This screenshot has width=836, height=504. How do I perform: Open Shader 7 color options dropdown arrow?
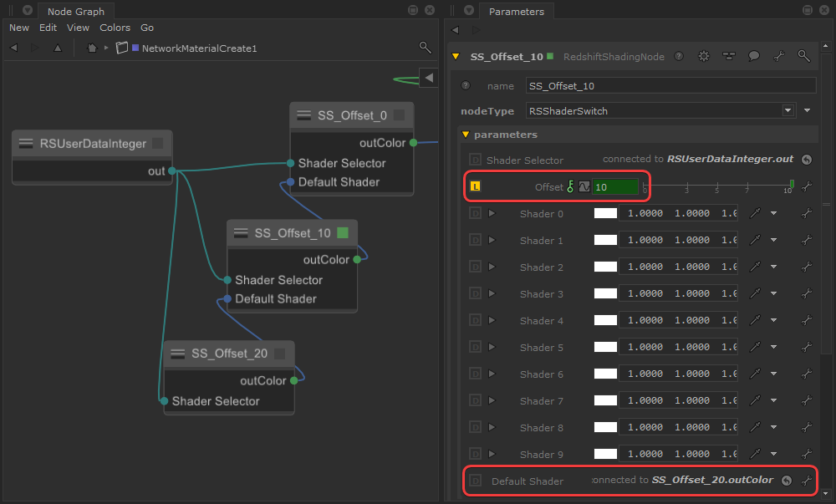[x=773, y=400]
